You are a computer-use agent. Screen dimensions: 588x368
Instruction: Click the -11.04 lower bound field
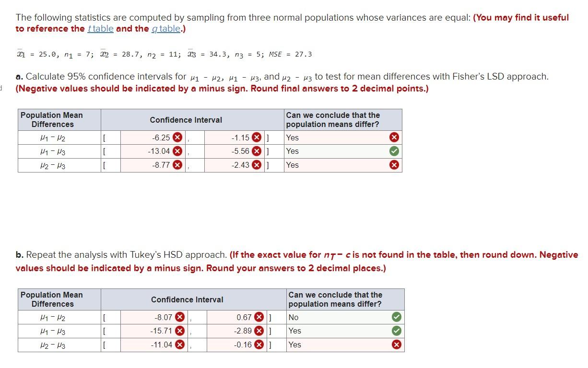[x=153, y=344]
